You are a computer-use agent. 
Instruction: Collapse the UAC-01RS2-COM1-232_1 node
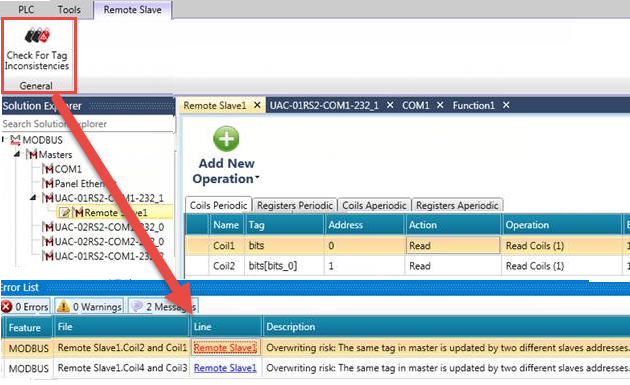(33, 198)
